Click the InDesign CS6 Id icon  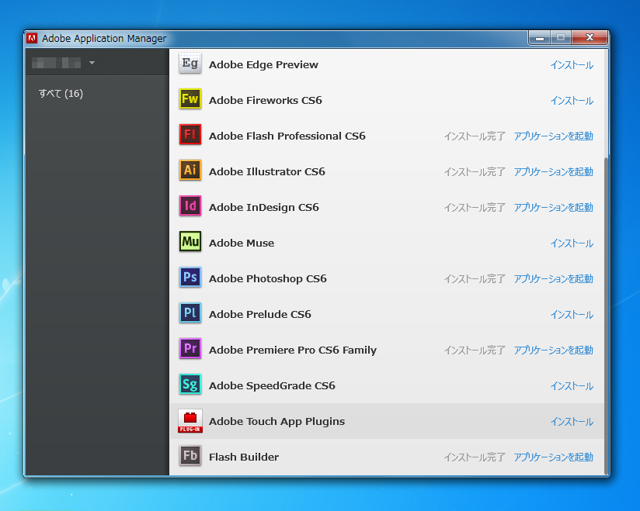[190, 206]
